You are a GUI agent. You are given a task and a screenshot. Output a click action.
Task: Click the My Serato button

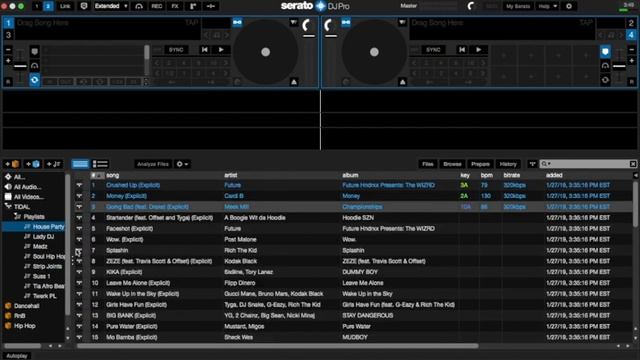point(518,6)
